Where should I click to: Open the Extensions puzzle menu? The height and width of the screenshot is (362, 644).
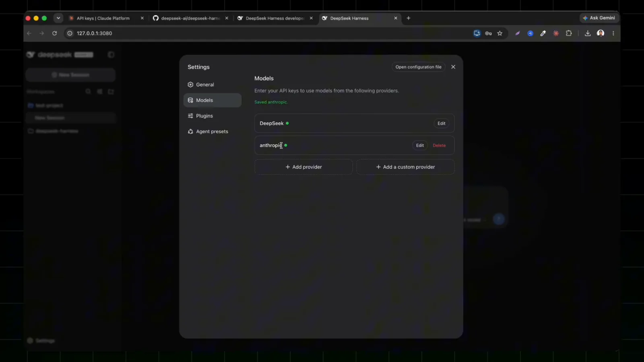click(x=569, y=33)
